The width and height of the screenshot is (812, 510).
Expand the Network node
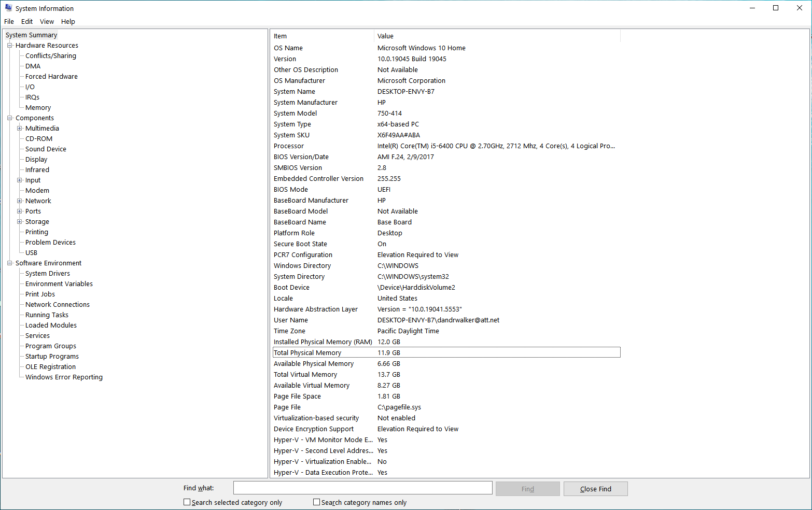click(x=20, y=201)
